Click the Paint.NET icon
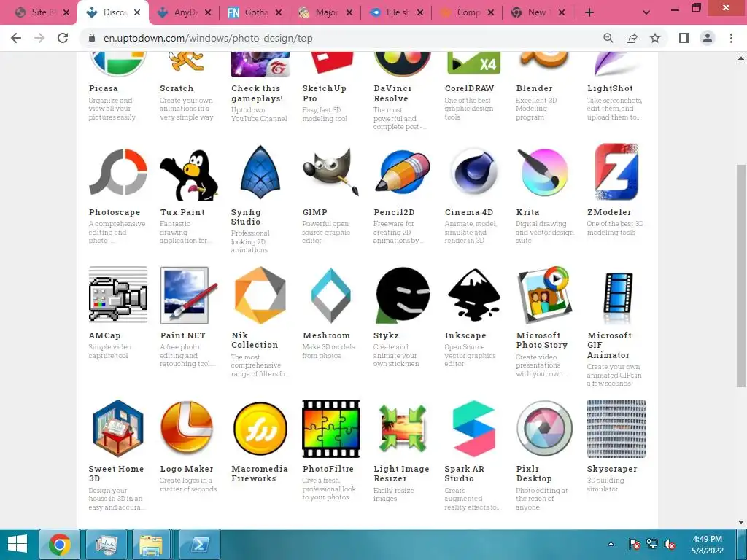747x560 pixels. pyautogui.click(x=189, y=295)
